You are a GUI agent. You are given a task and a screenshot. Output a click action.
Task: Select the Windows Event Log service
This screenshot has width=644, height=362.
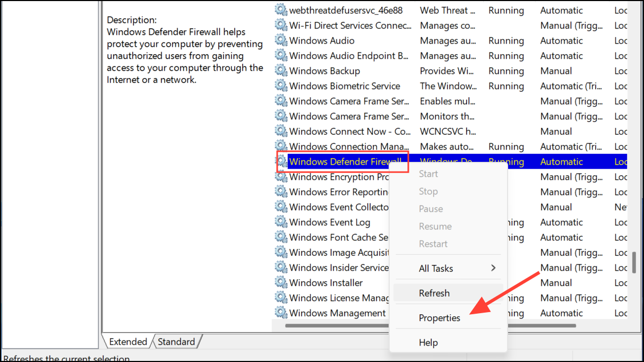pos(330,222)
